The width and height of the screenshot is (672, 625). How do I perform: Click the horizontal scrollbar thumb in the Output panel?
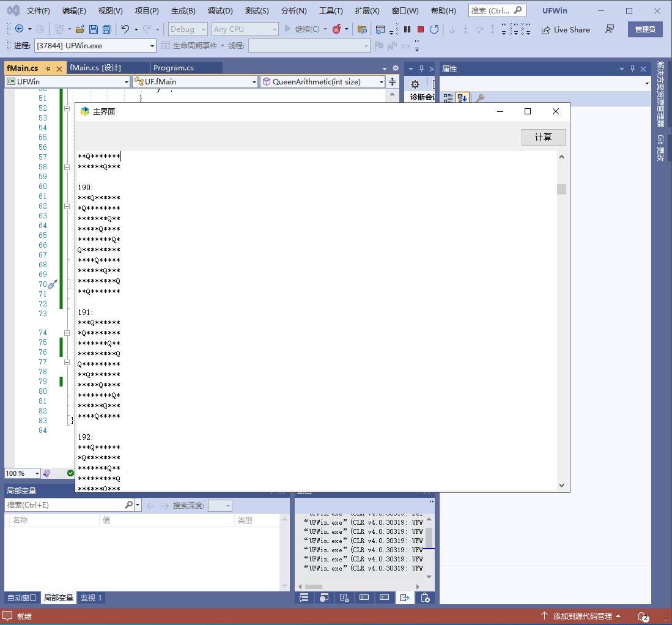(x=313, y=586)
